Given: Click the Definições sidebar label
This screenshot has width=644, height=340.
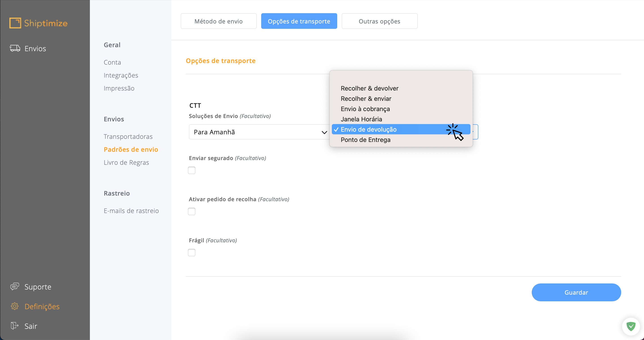Looking at the screenshot, I should click(x=42, y=306).
